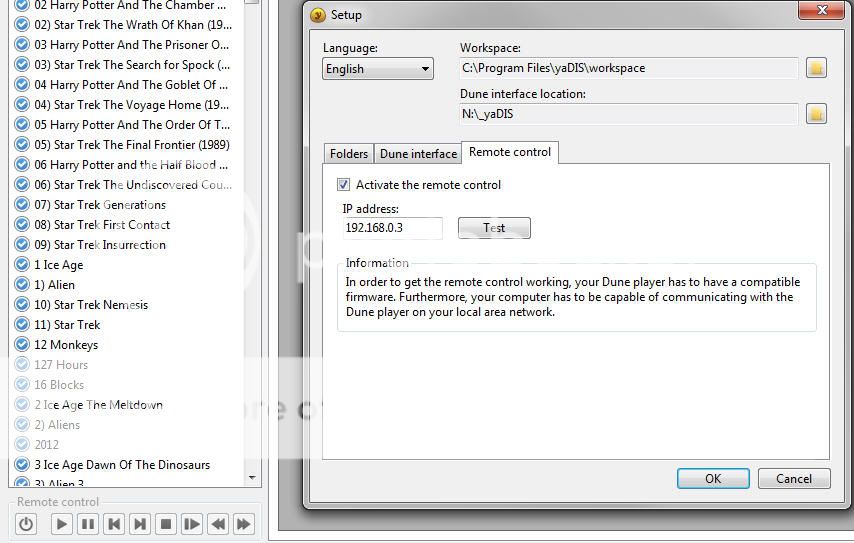The image size is (854, 543).
Task: Switch to the Dune interface tab
Action: coord(418,154)
